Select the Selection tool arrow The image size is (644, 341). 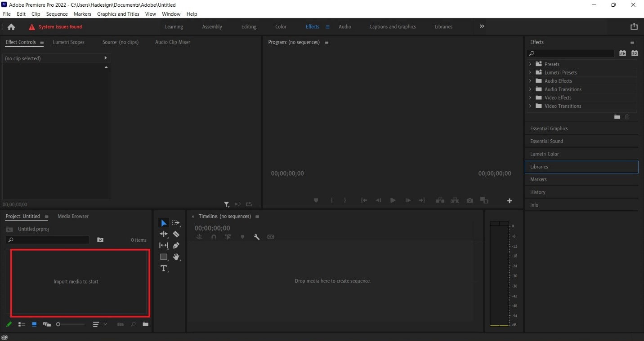(x=164, y=223)
